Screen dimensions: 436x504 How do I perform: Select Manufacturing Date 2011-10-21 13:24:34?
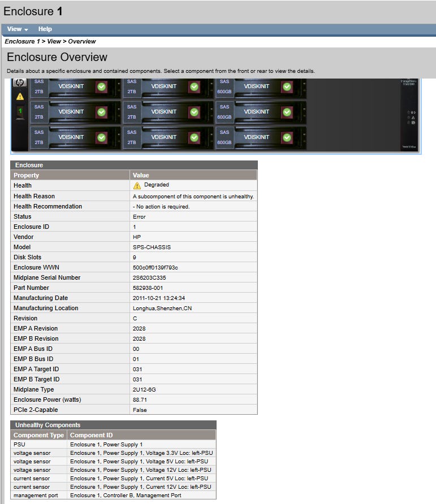pyautogui.click(x=159, y=298)
